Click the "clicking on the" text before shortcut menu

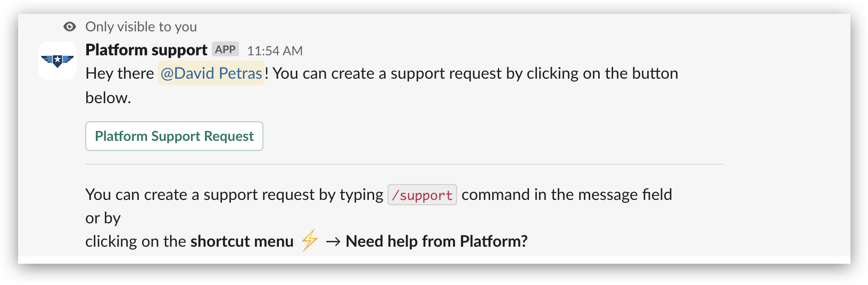136,241
